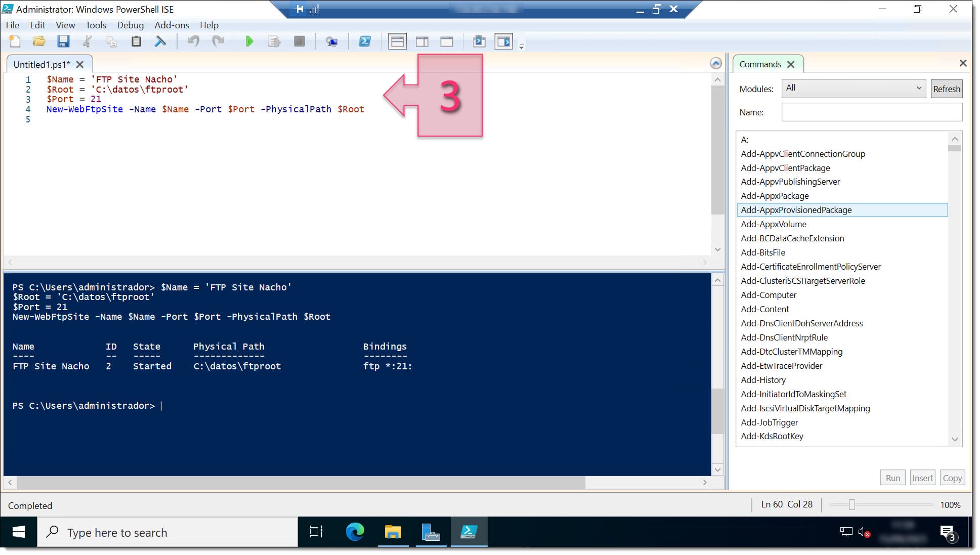Select Add-KdsRootKey command
Image resolution: width=980 pixels, height=555 pixels.
(772, 436)
